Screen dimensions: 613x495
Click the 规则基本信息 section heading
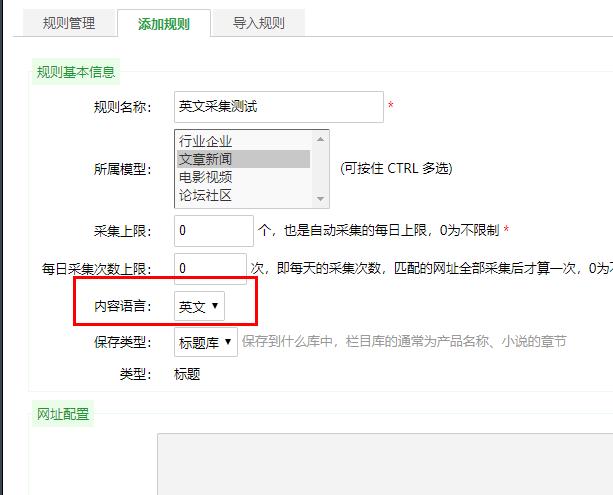[x=76, y=72]
